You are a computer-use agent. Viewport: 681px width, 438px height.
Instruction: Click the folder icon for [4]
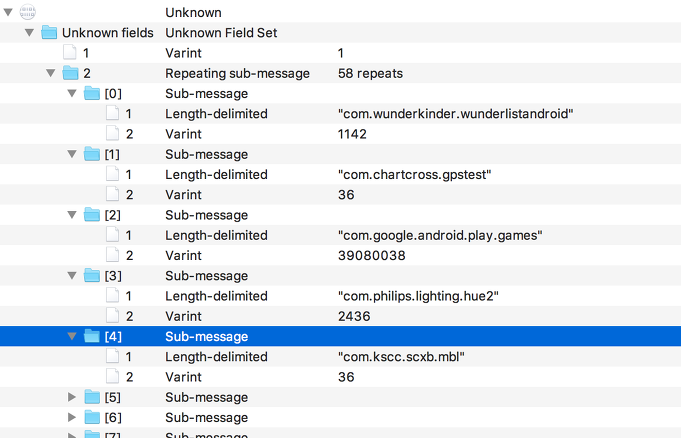[x=92, y=336]
